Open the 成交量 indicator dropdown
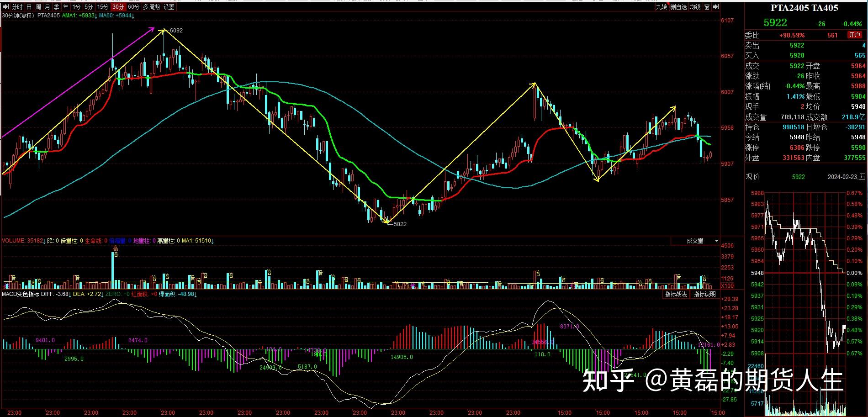The image size is (868, 417). coord(695,241)
